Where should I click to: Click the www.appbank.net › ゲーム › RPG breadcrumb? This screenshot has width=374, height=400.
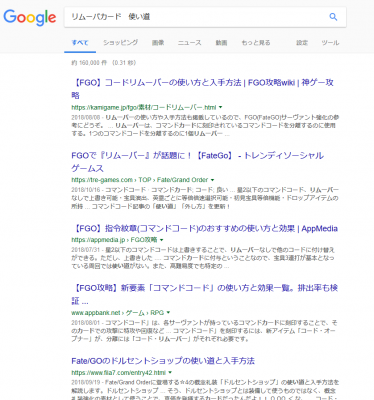[118, 313]
